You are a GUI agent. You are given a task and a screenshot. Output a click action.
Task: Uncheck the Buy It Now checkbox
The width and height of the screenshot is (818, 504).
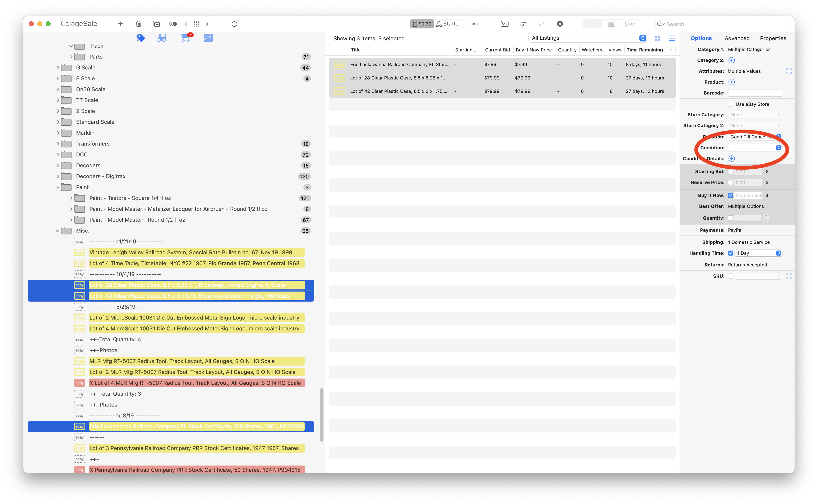(730, 195)
